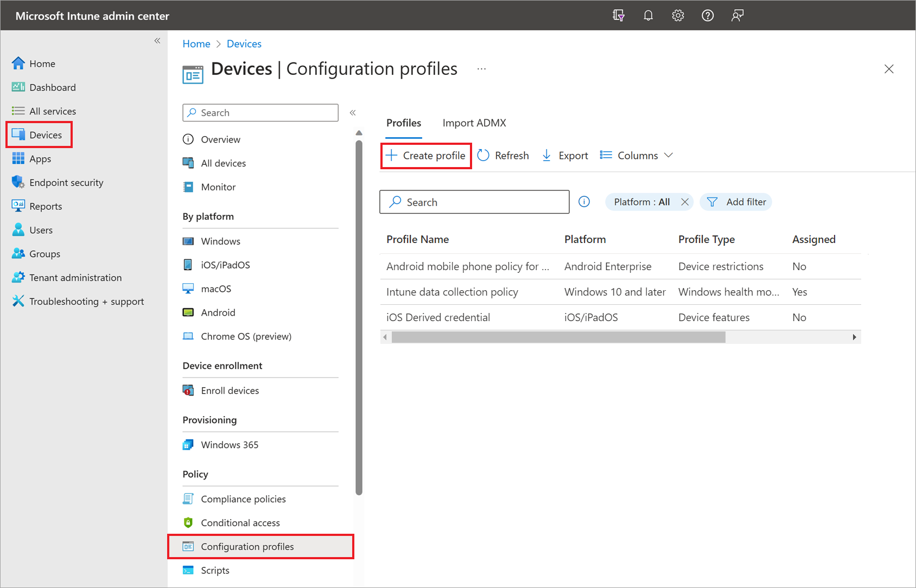The image size is (916, 588).
Task: Collapse the main left navigation pane
Action: tap(157, 41)
